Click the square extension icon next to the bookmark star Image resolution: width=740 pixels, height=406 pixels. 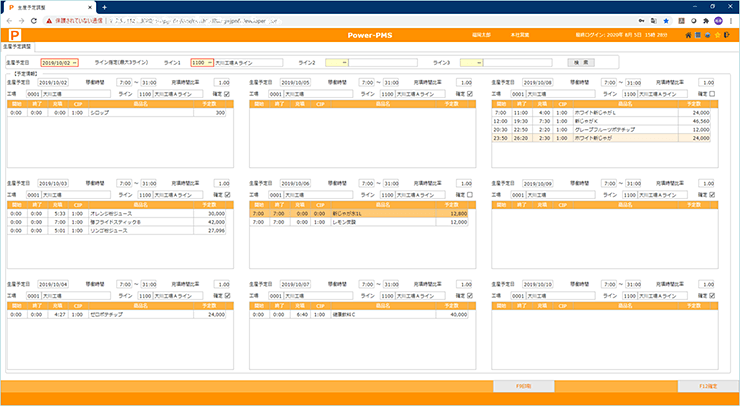point(681,21)
